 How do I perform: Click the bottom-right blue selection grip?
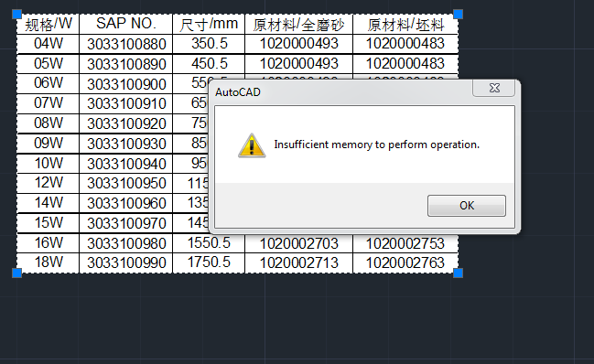[458, 273]
